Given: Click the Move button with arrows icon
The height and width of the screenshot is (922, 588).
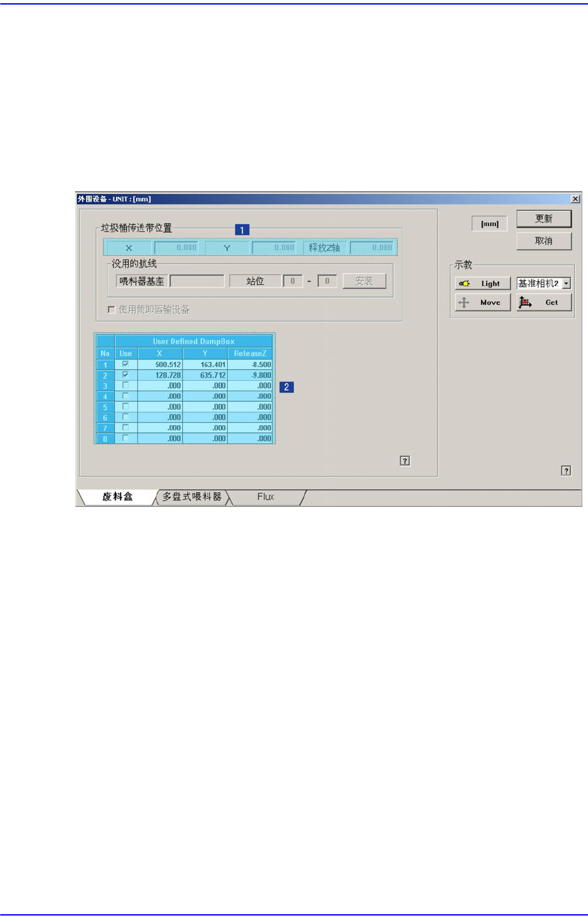Looking at the screenshot, I should coord(482,302).
